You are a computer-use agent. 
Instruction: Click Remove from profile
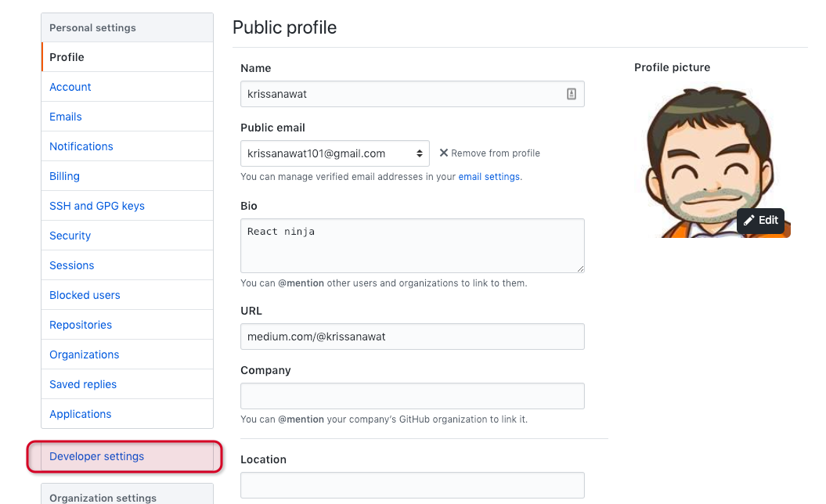[x=496, y=153]
